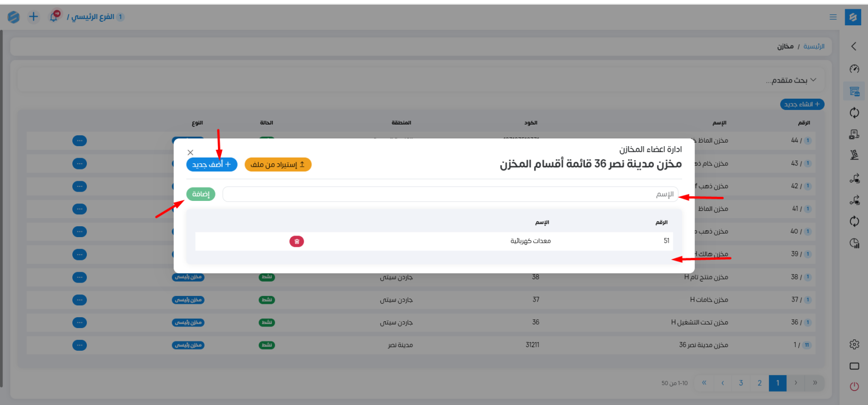Open the settings gear in sidebar

click(854, 345)
